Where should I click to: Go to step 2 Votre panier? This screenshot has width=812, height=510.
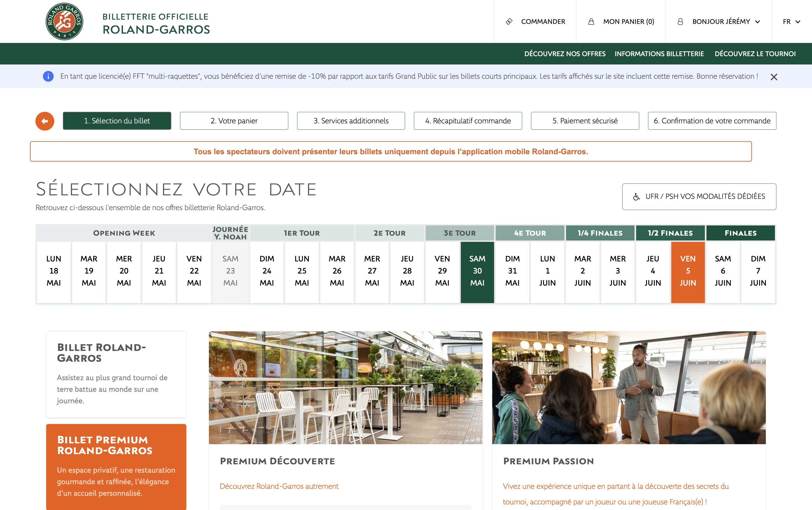click(x=234, y=121)
